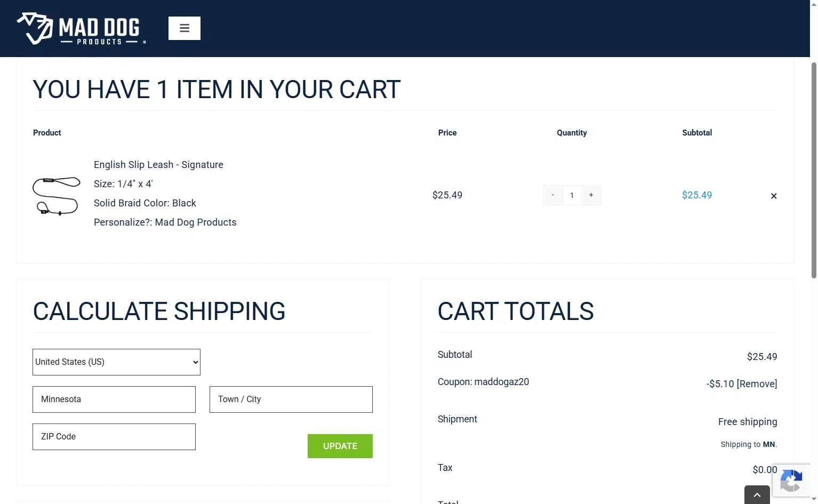Viewport: 818px width, 504px height.
Task: Click the page vertical scrollbar
Action: [x=814, y=171]
